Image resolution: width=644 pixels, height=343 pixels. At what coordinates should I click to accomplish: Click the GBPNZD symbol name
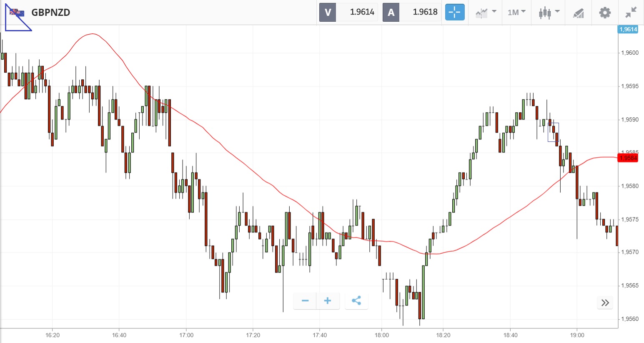51,13
